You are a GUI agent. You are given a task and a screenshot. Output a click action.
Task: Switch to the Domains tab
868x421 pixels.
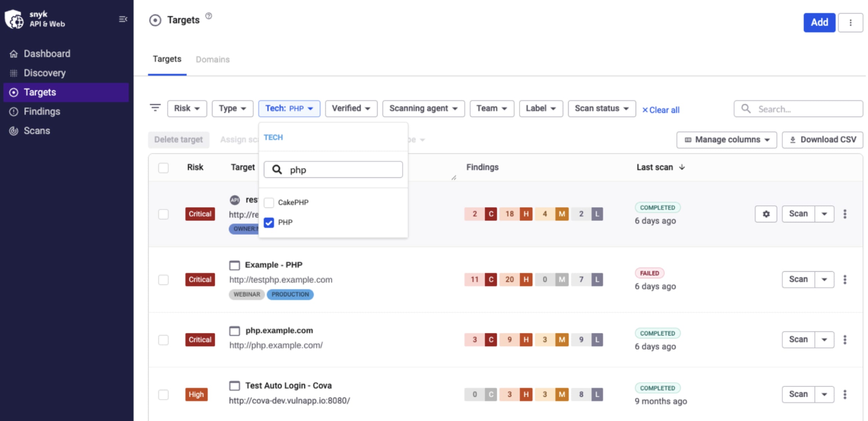coord(213,59)
